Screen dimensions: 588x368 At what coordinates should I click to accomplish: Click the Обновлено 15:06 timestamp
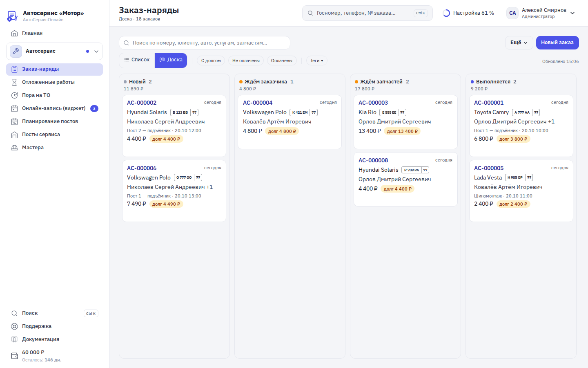pyautogui.click(x=560, y=62)
